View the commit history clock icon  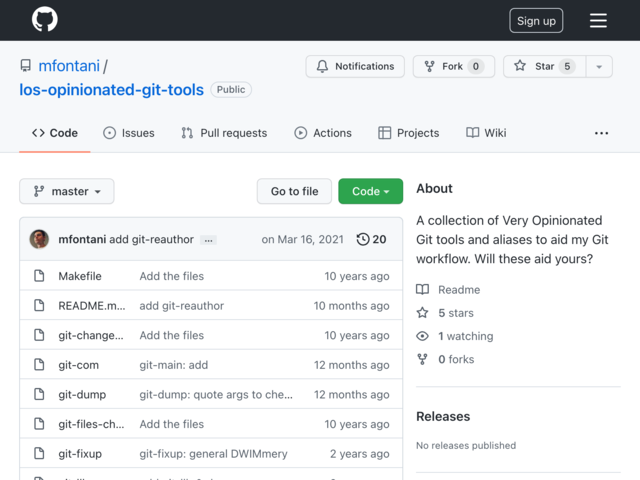[363, 239]
